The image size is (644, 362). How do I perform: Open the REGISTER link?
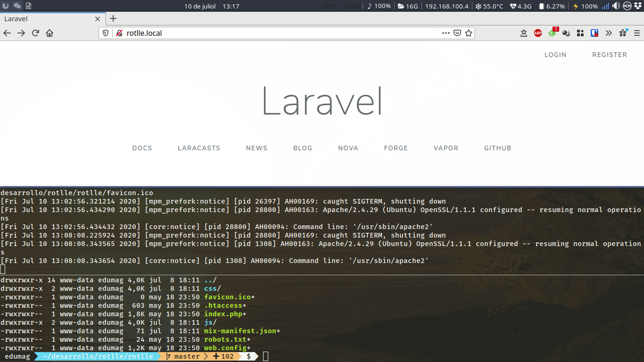tap(610, 55)
